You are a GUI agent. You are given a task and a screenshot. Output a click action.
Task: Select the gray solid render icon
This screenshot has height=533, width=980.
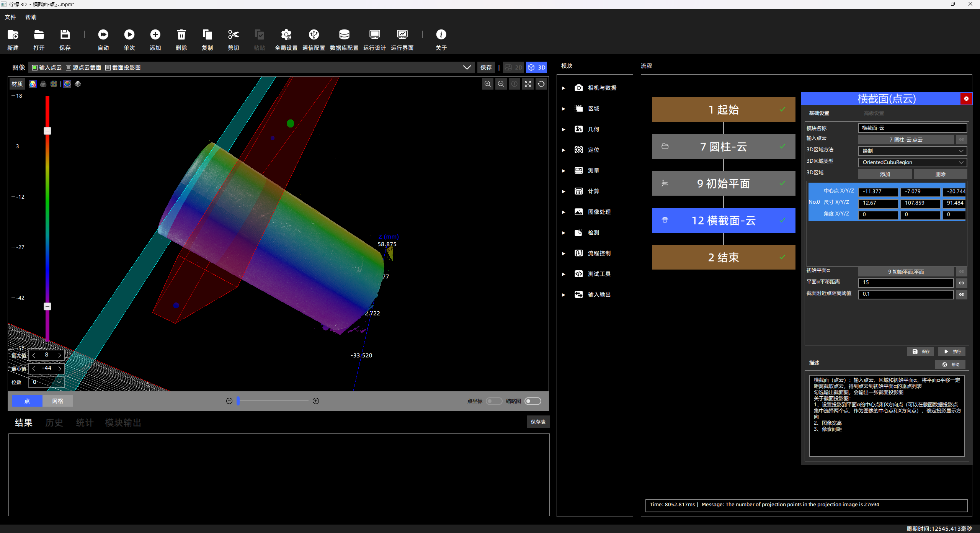tap(78, 84)
